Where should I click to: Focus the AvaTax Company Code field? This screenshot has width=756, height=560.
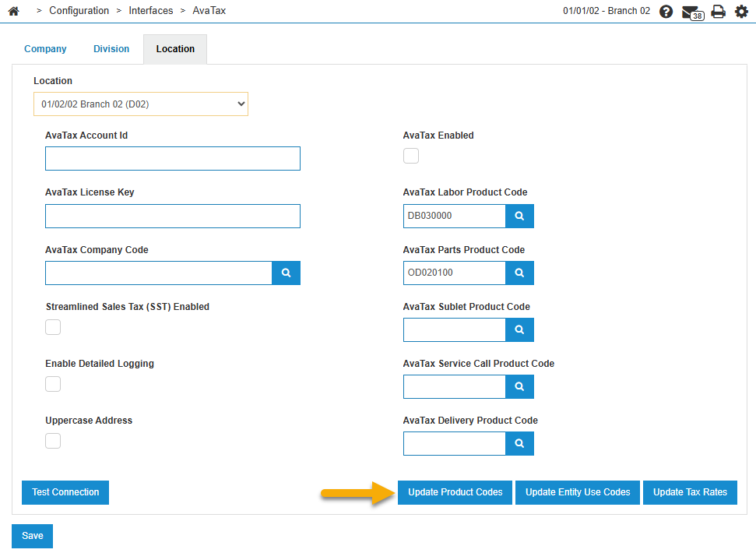[x=159, y=273]
